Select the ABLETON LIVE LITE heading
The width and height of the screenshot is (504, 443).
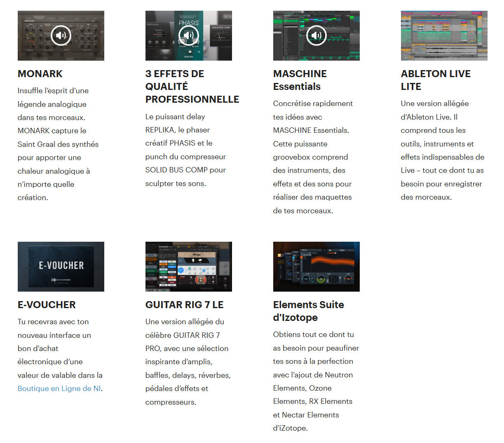436,80
